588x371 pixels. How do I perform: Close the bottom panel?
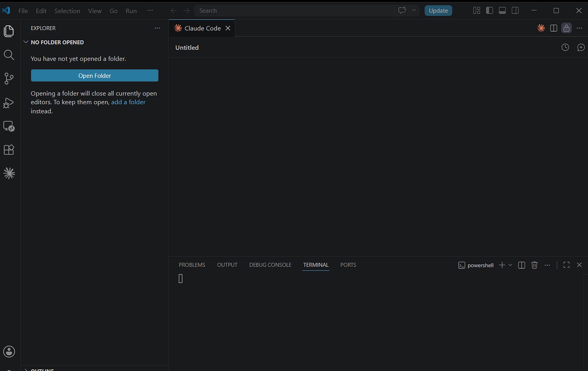point(579,265)
